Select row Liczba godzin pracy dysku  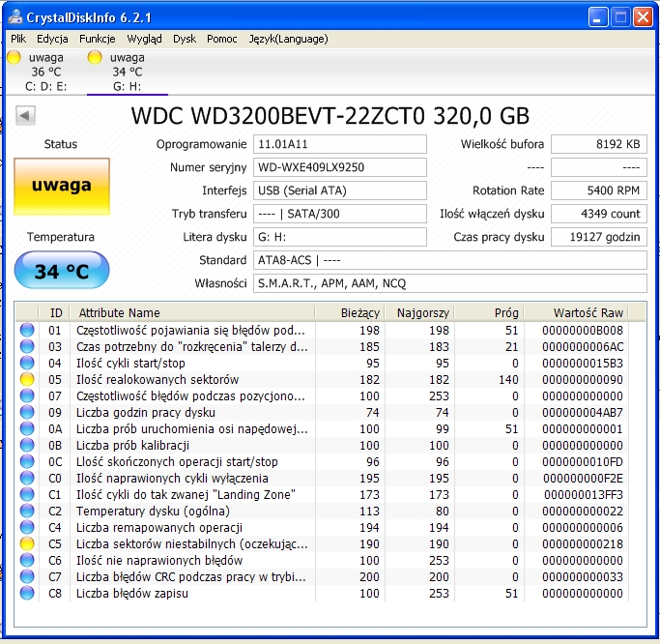tap(322, 412)
